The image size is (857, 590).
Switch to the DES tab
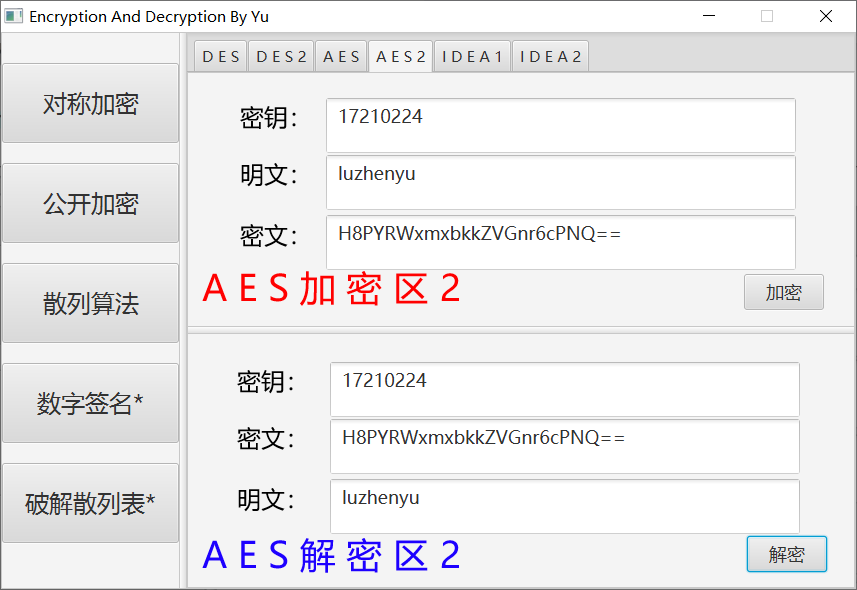(x=220, y=56)
